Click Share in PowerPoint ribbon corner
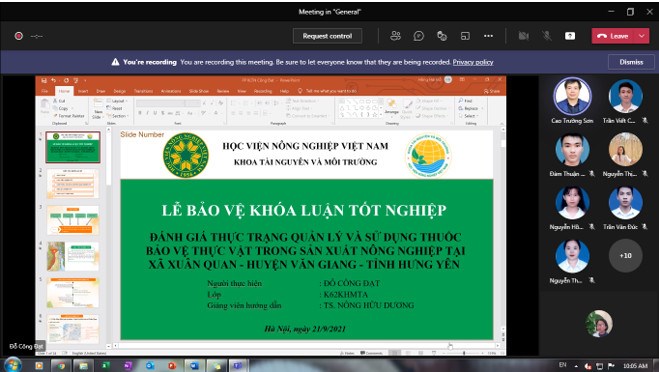 [492, 91]
